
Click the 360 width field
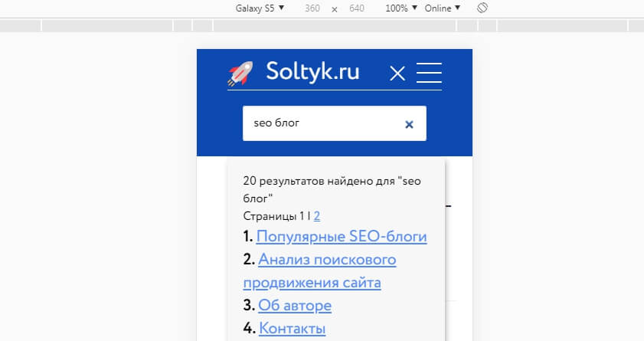pos(312,8)
